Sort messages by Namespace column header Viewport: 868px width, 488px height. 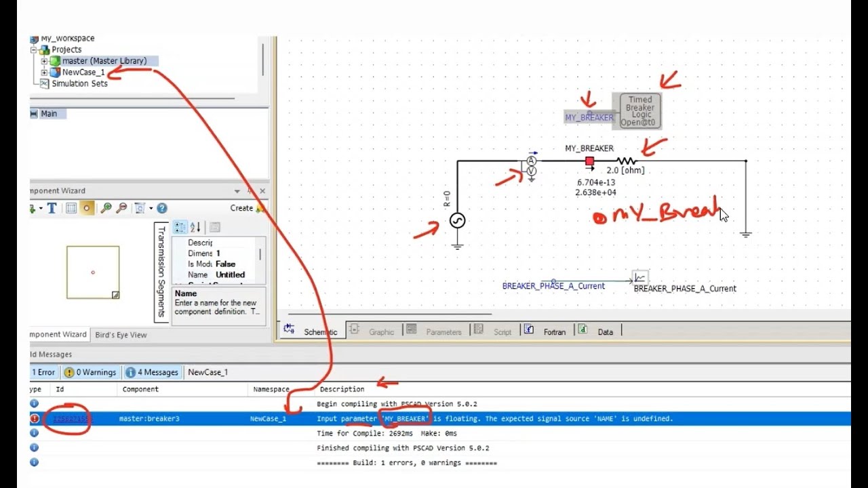(x=271, y=389)
